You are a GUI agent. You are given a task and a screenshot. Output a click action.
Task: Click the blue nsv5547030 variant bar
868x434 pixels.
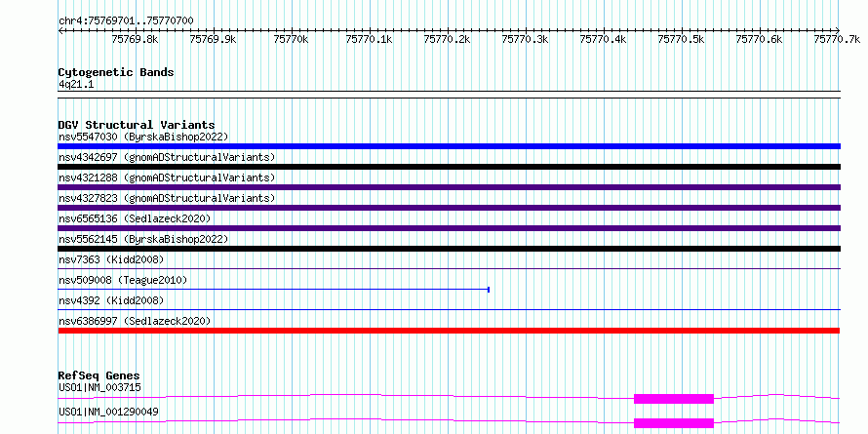coord(449,146)
